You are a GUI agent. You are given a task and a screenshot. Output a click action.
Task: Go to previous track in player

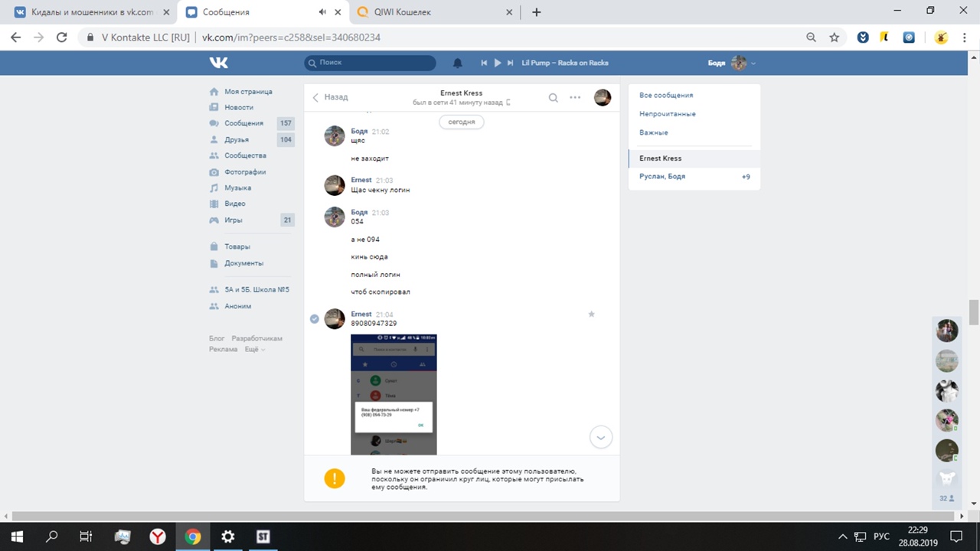(x=484, y=63)
